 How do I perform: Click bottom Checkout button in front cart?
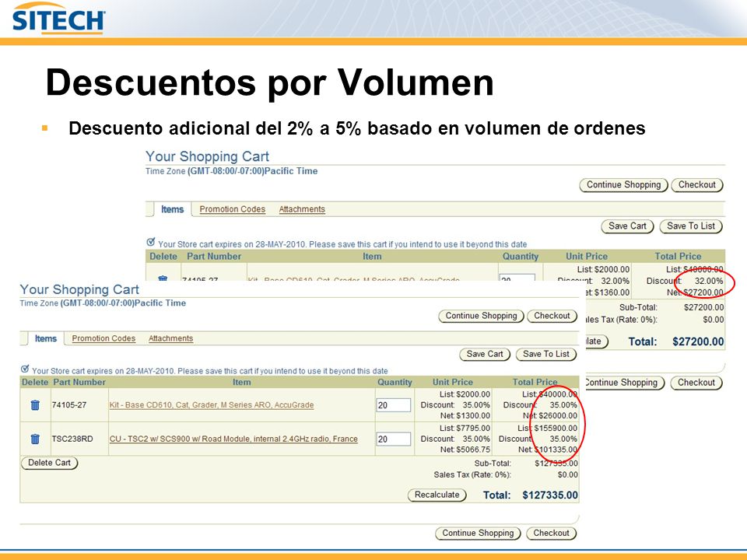tap(551, 534)
